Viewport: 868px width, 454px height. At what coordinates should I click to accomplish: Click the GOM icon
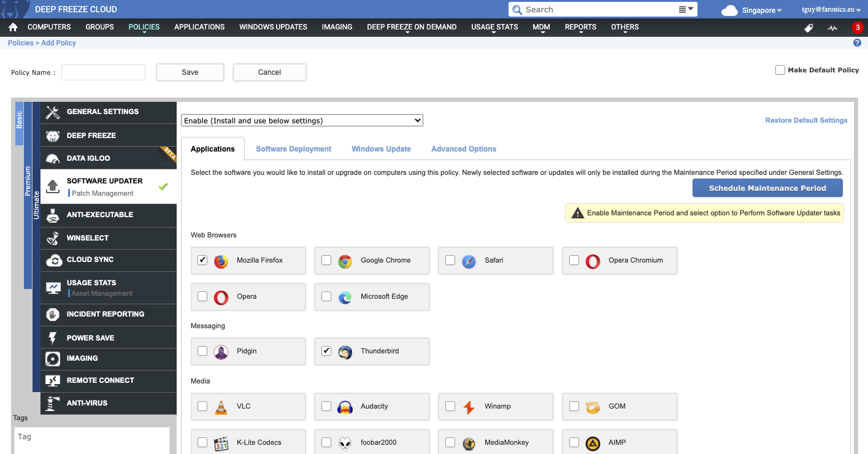click(x=593, y=407)
